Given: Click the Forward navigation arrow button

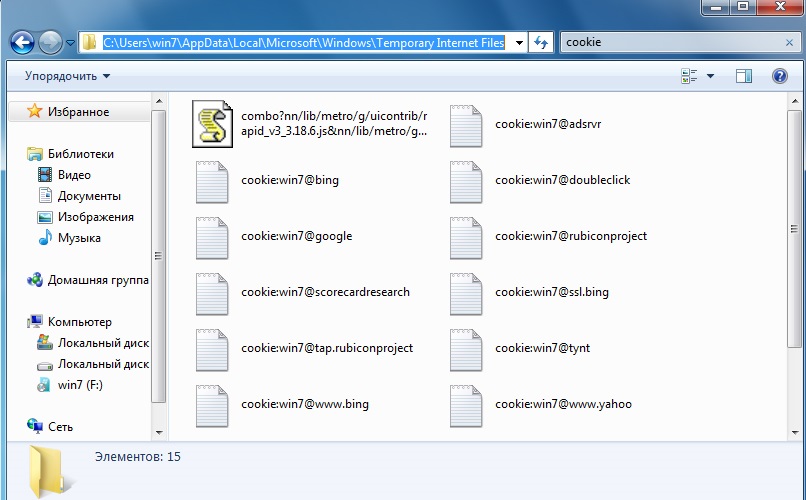Looking at the screenshot, I should 50,42.
